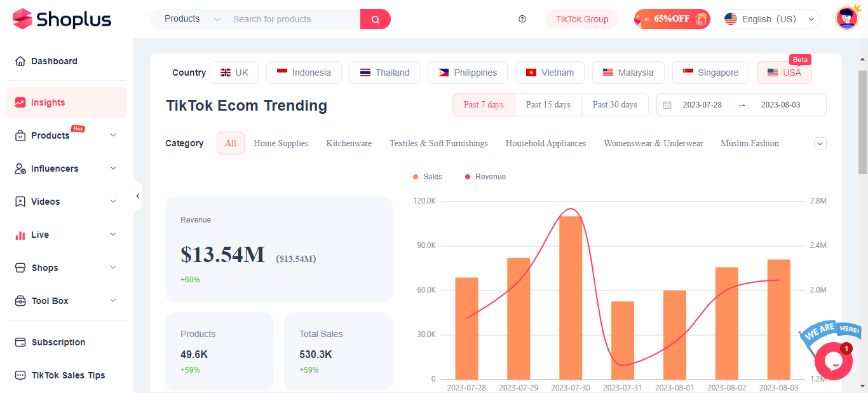Screen dimensions: 868x393
Task: Select Home Supplies category
Action: 281,144
